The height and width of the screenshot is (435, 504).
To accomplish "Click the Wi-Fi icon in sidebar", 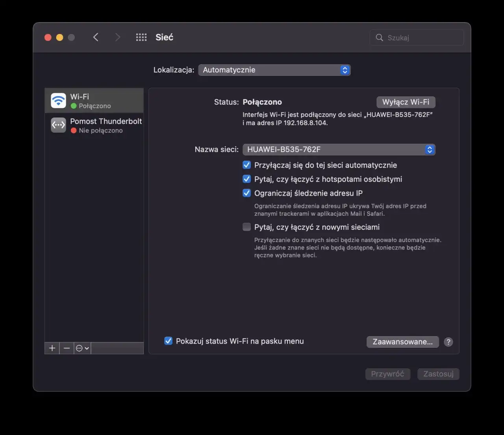I will pos(58,100).
